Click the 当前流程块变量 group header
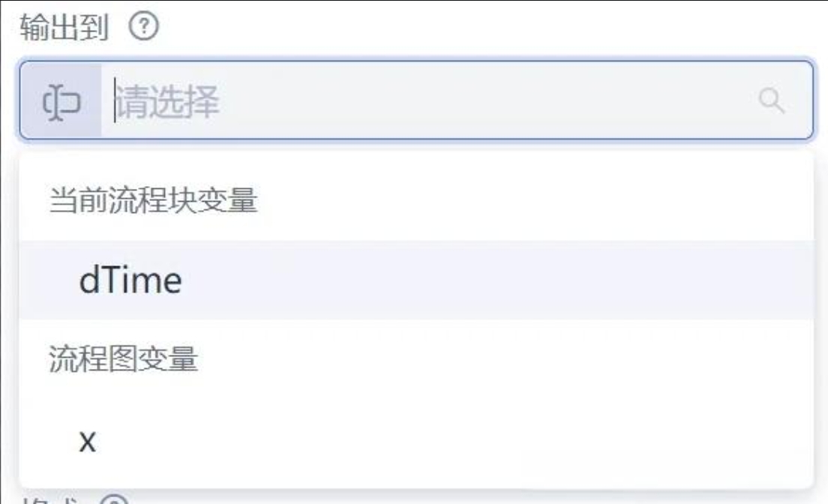The height and width of the screenshot is (504, 828). [x=154, y=201]
